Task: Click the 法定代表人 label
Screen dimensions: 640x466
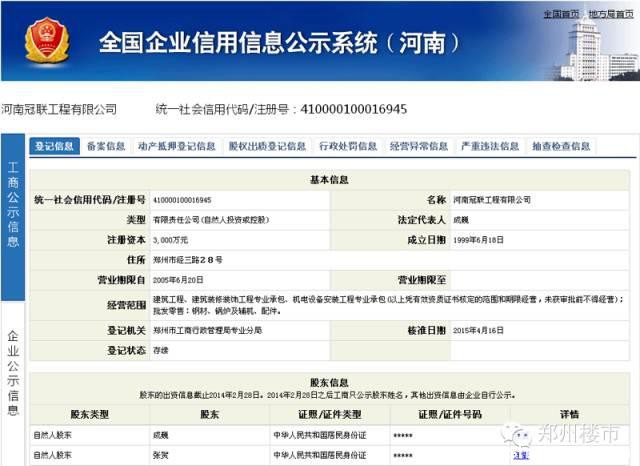Action: [421, 220]
